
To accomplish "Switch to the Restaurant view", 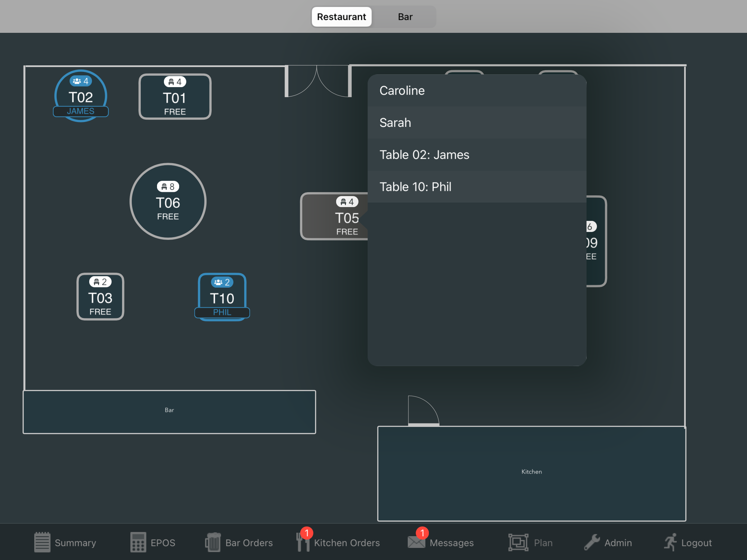I will 341,17.
